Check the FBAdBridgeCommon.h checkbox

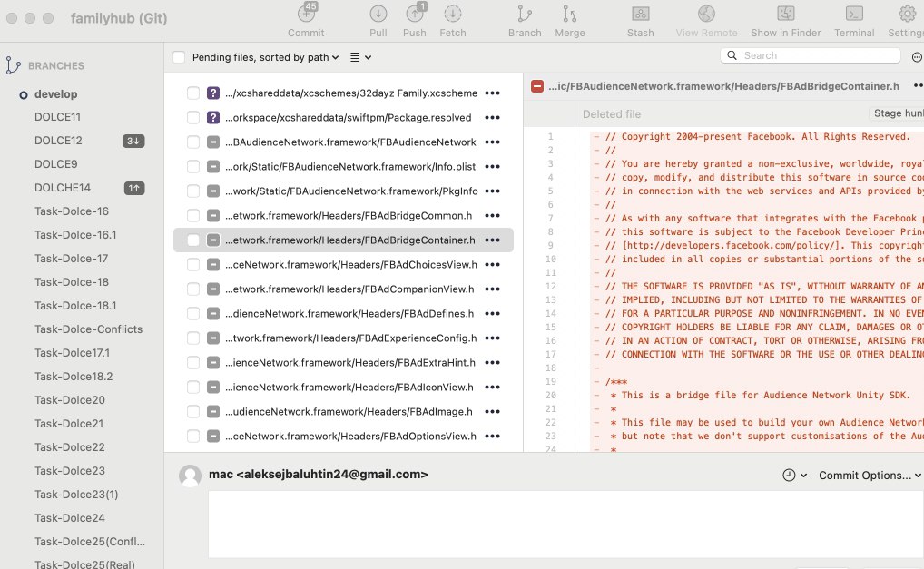coord(193,216)
